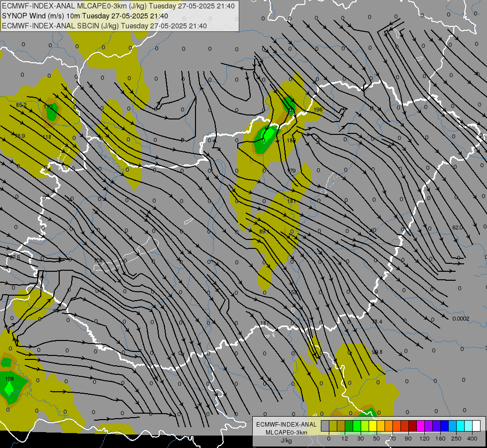Click the 118 value on the map
The height and width of the screenshot is (448, 487).
[47, 137]
